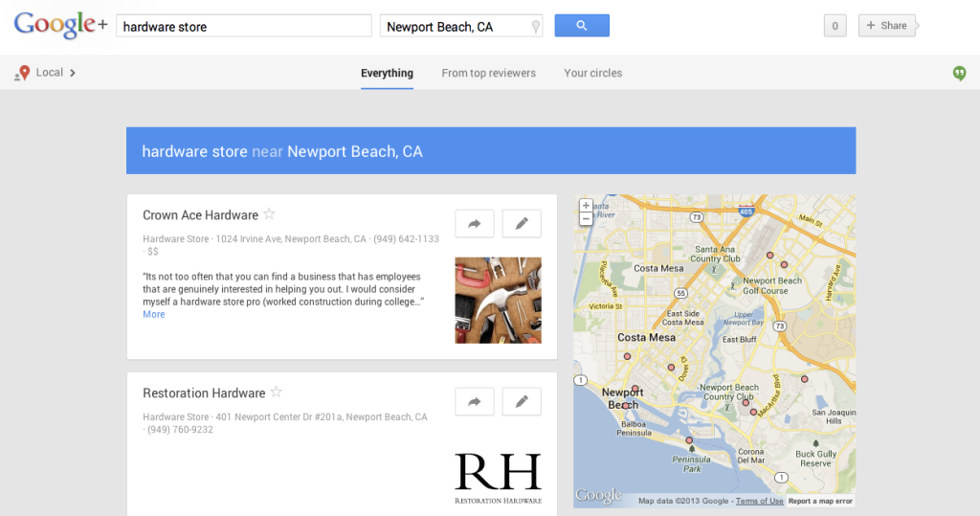
Task: Open the tools photo thumbnail
Action: (x=498, y=301)
